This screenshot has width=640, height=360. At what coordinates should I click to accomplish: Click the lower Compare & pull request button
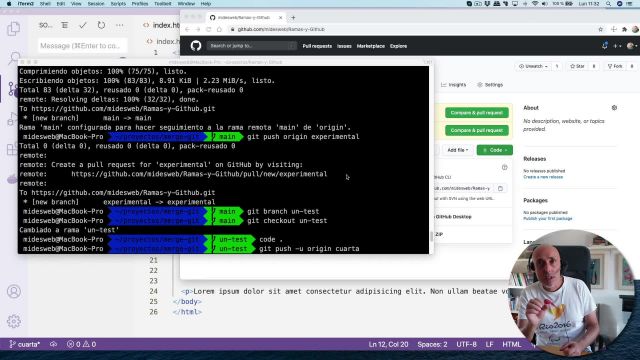pos(477,130)
